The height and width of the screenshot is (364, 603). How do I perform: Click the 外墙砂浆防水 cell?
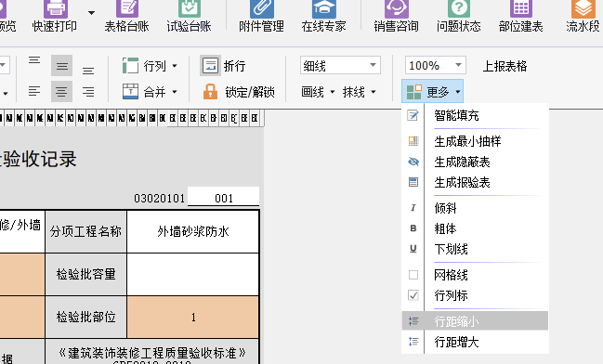click(193, 231)
